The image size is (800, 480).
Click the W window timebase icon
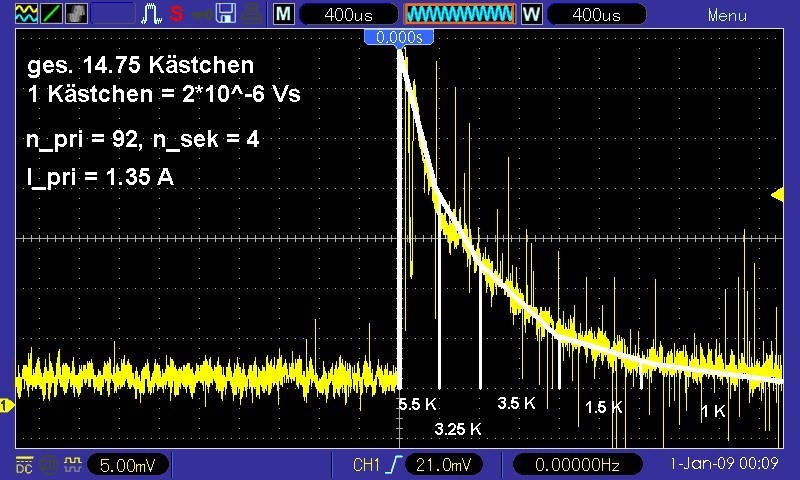click(x=531, y=14)
